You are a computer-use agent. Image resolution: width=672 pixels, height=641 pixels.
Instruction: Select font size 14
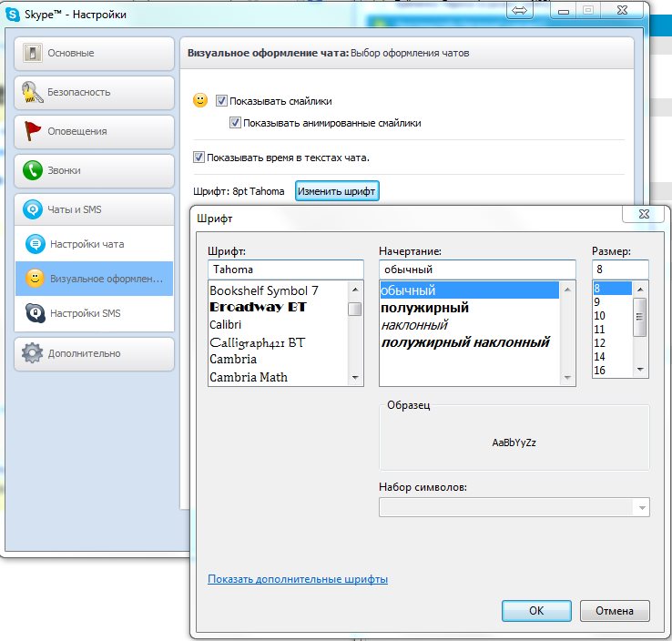click(x=613, y=357)
